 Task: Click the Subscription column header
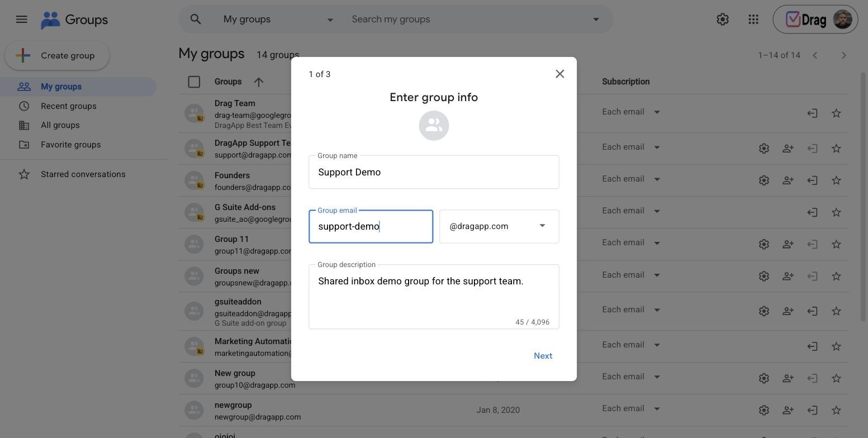pyautogui.click(x=625, y=82)
